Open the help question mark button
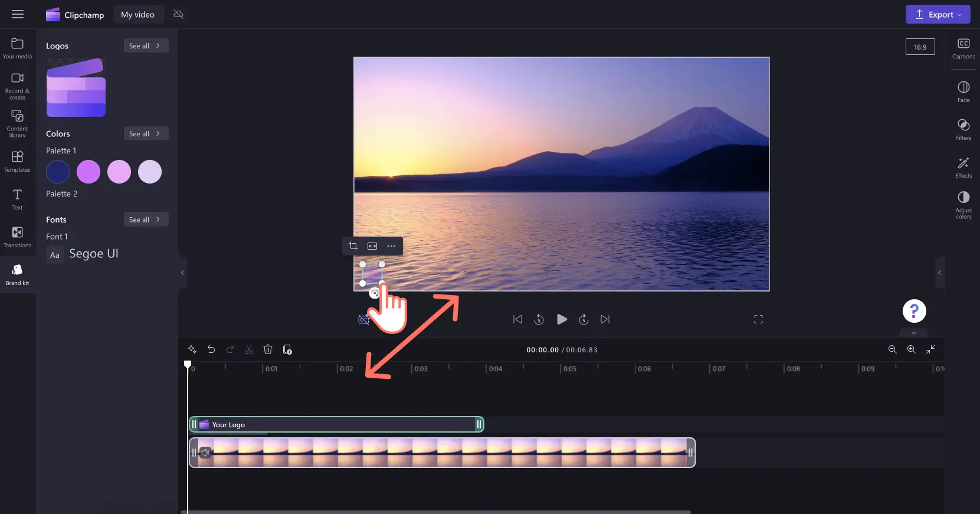Image resolution: width=980 pixels, height=514 pixels. [914, 311]
